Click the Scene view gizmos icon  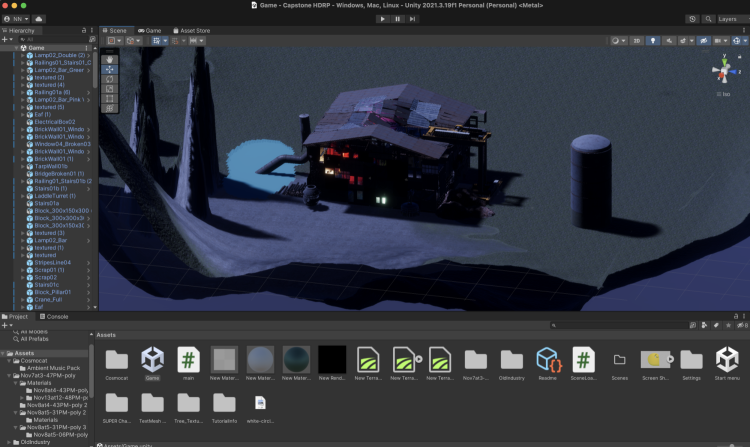[737, 41]
